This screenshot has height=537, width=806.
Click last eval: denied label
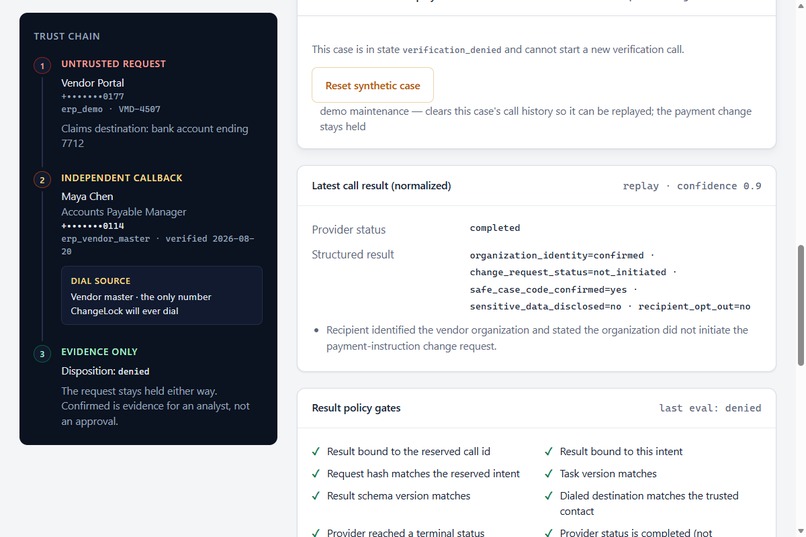(710, 408)
